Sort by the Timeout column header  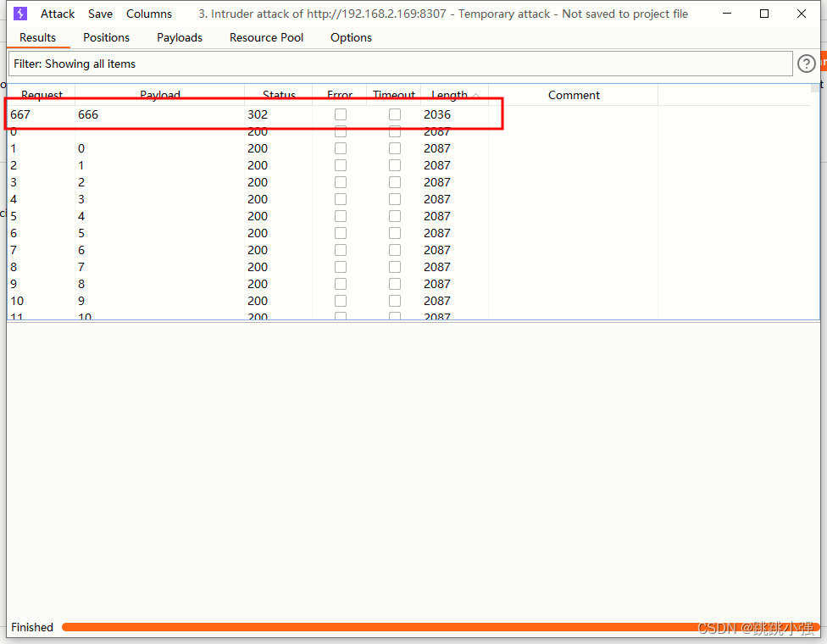[x=393, y=95]
